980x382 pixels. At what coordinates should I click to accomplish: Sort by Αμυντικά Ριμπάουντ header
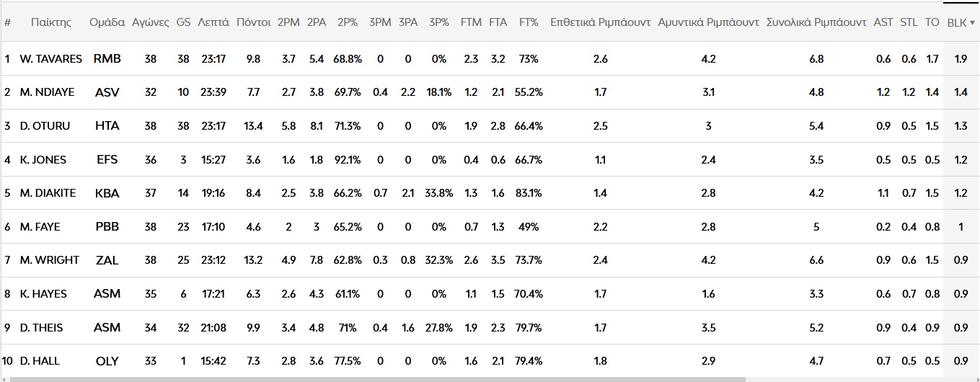(x=708, y=22)
